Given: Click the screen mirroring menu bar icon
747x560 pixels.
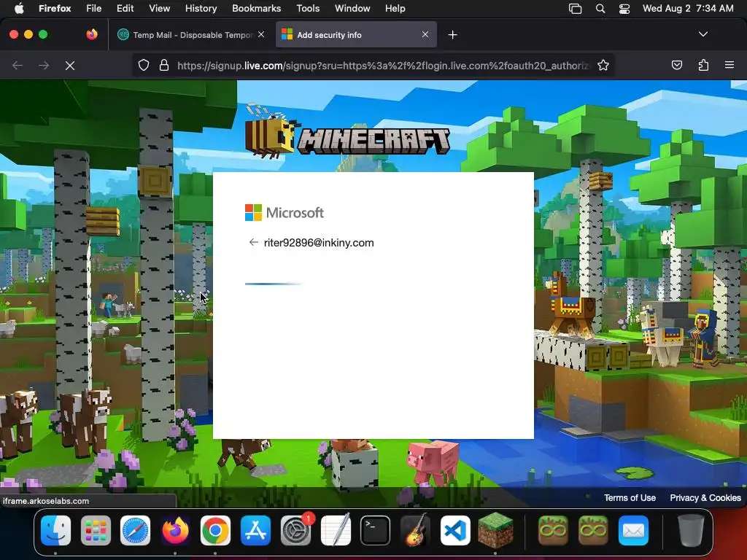Looking at the screenshot, I should (575, 8).
